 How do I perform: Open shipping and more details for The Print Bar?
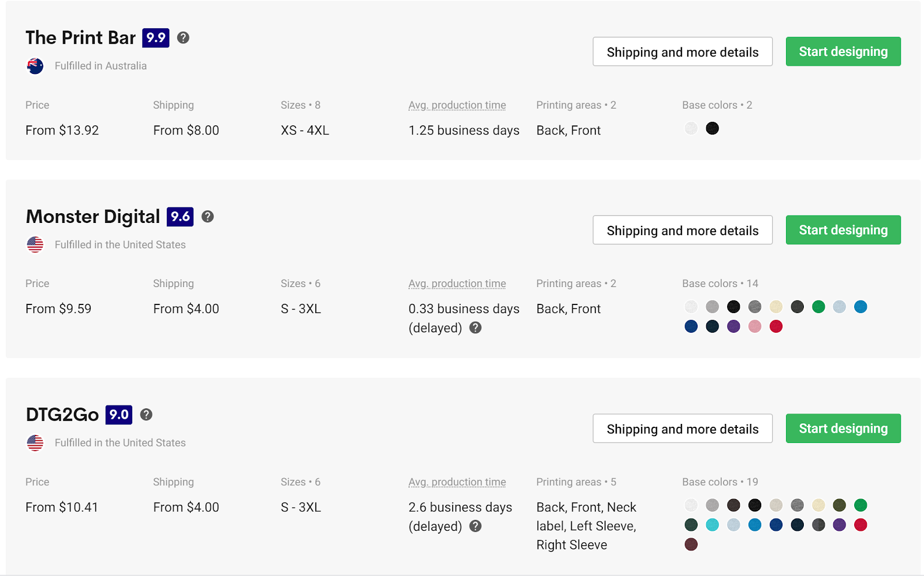click(x=683, y=52)
